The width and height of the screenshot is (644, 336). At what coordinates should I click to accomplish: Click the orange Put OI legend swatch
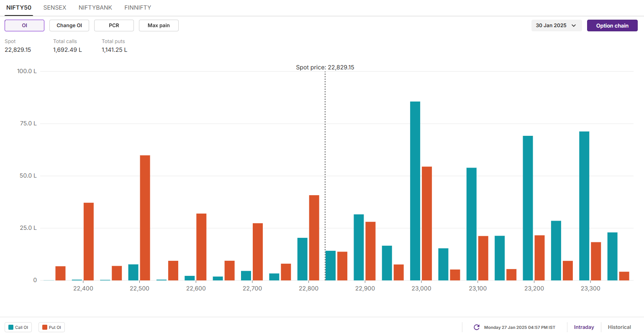tap(45, 327)
